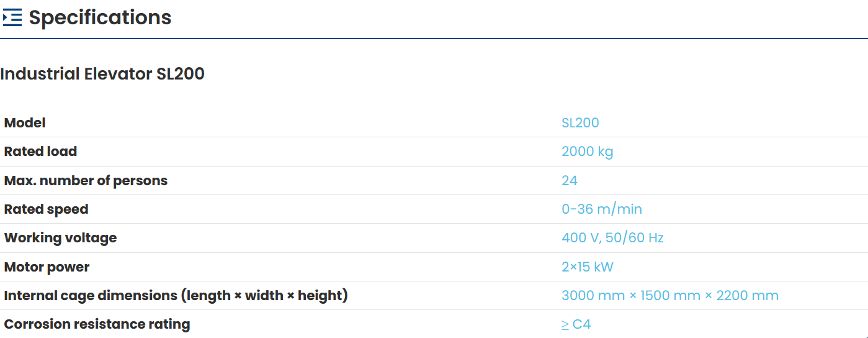Select the 2×15 kW value

coord(587,267)
